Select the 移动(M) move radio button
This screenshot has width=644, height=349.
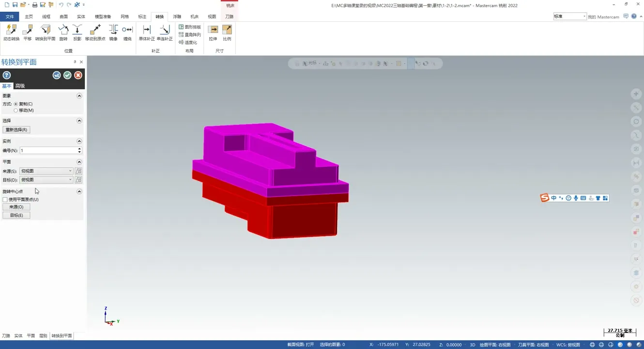tap(16, 111)
